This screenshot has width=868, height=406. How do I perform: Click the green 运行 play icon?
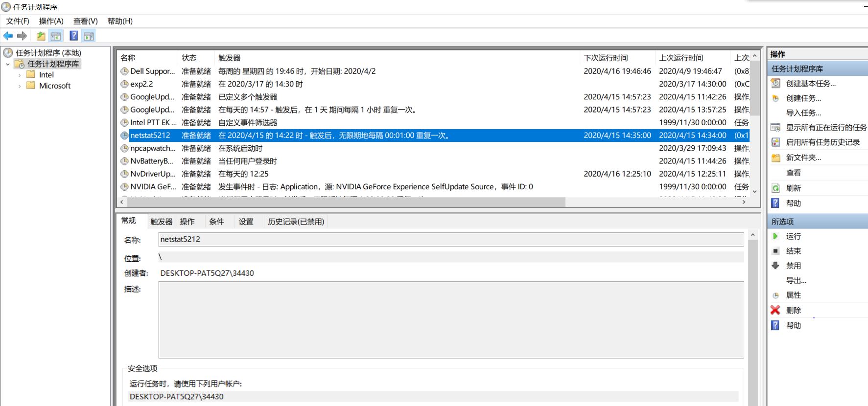click(775, 236)
